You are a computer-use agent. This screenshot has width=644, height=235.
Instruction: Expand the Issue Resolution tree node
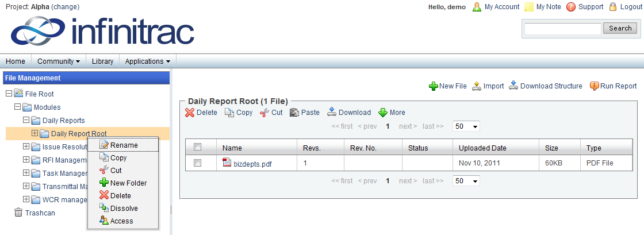click(x=26, y=146)
